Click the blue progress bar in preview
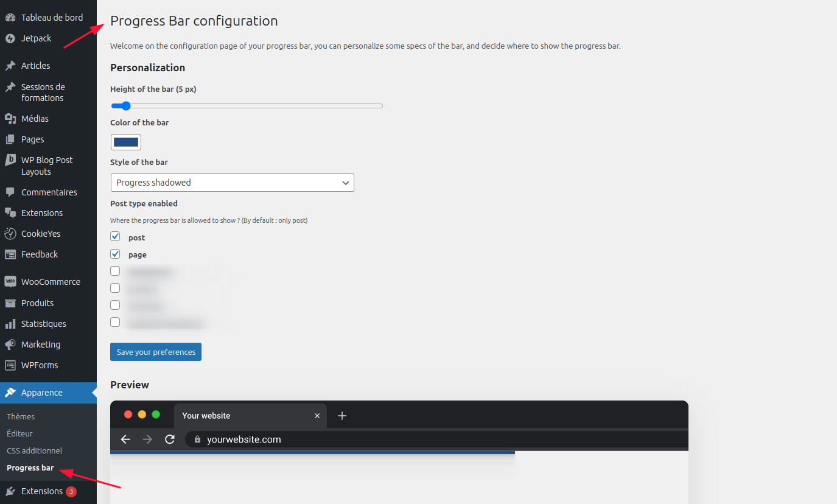This screenshot has height=504, width=837. pyautogui.click(x=312, y=452)
